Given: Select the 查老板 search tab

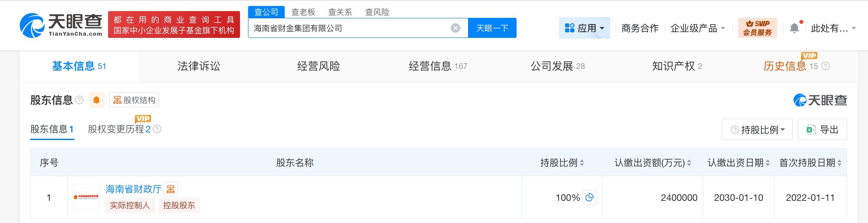Looking at the screenshot, I should pos(303,12).
